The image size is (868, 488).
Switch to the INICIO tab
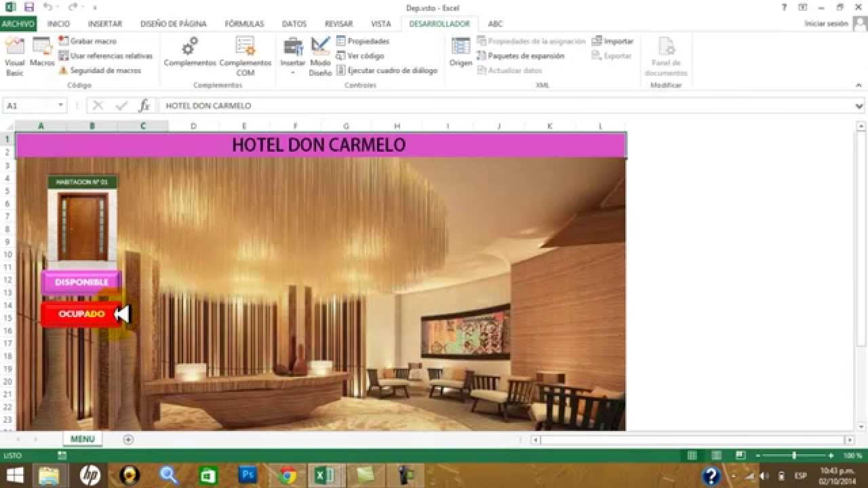58,24
